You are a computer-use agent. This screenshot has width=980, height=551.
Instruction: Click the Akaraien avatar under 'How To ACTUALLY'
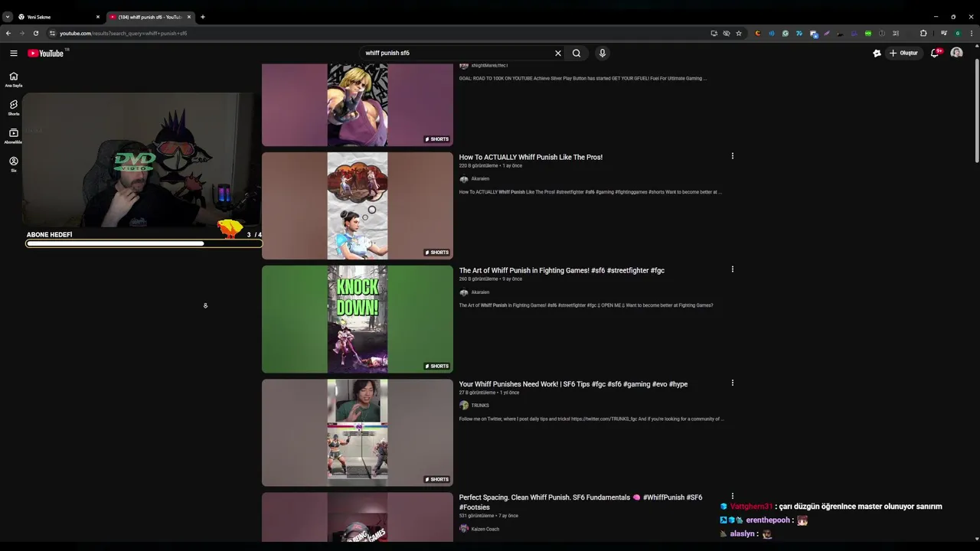pos(463,179)
